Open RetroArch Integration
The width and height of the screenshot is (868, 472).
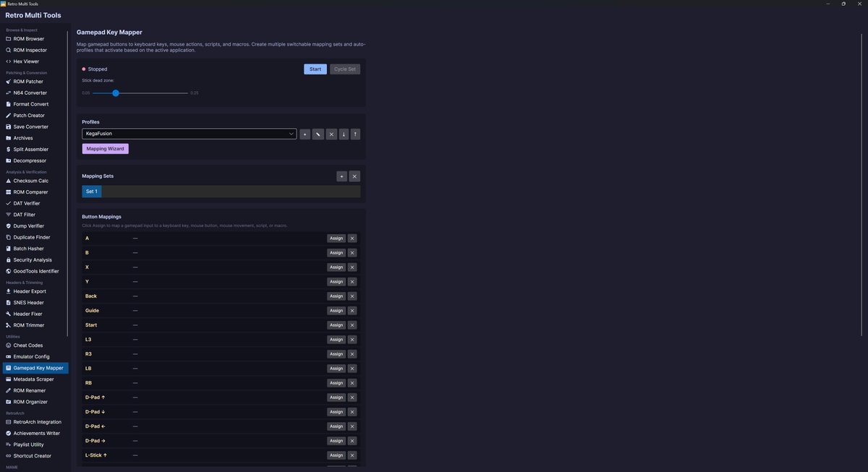click(x=35, y=422)
